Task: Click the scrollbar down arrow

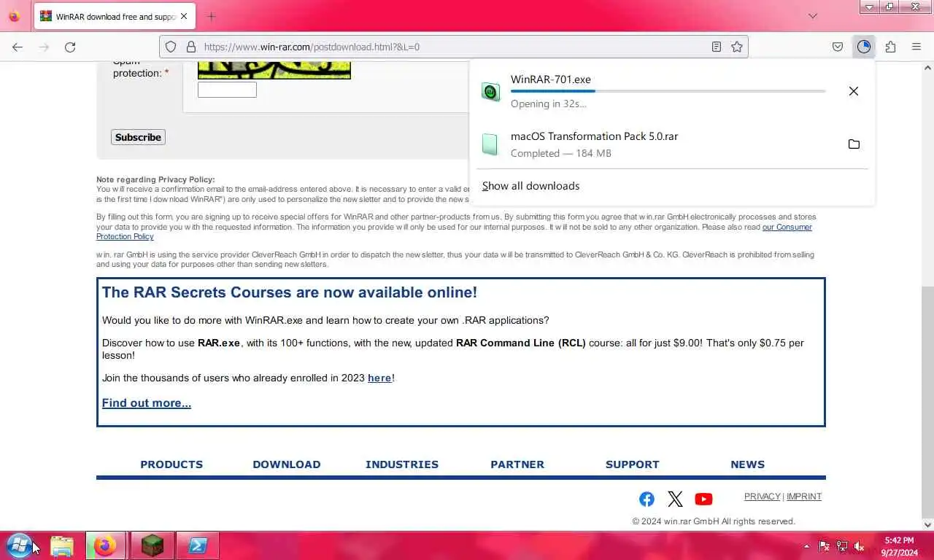Action: [927, 524]
